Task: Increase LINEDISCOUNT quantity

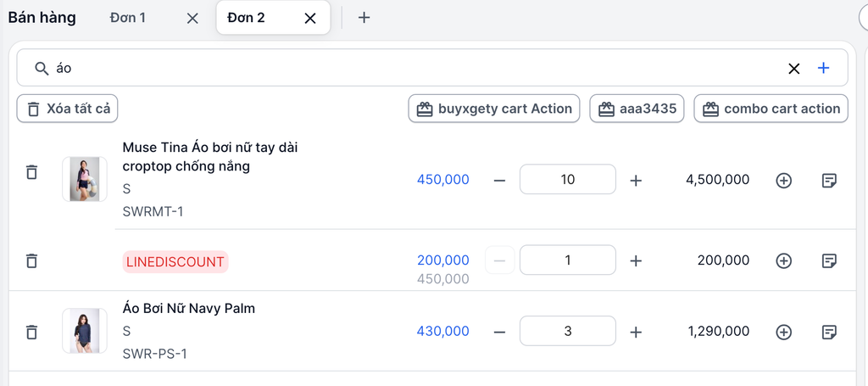Action: [x=637, y=260]
